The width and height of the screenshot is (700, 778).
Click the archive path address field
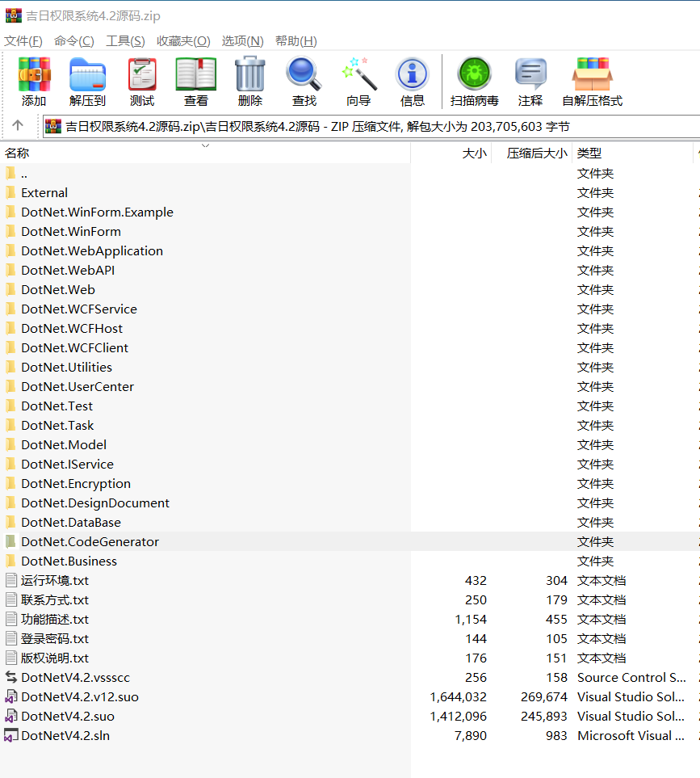(371, 126)
